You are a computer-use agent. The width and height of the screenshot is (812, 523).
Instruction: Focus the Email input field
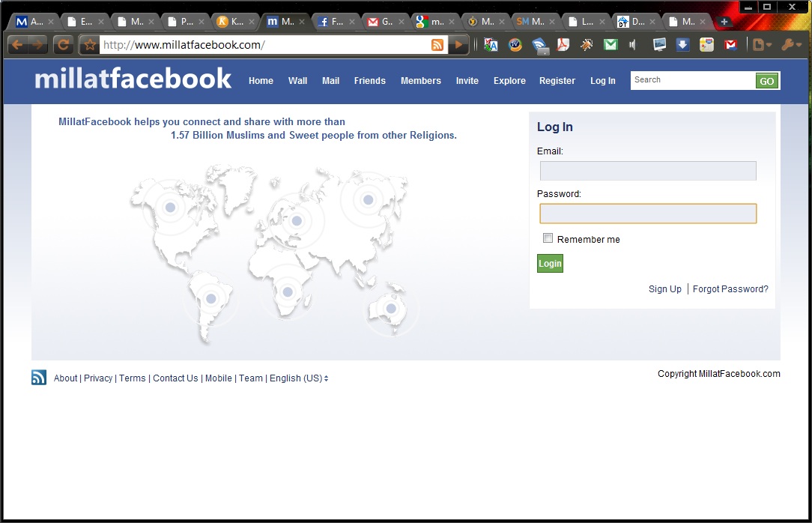click(648, 171)
